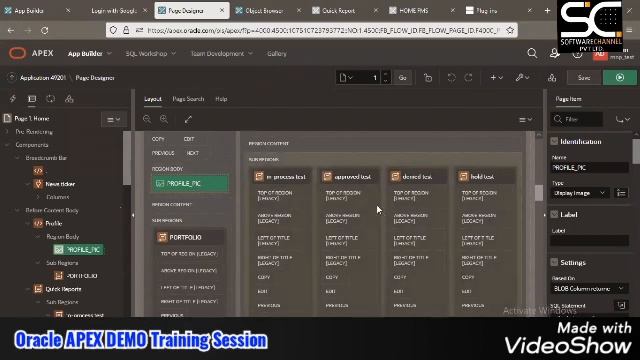Screen dimensions: 640x360
Task: Open the Page Item property tab
Action: [x=568, y=99]
